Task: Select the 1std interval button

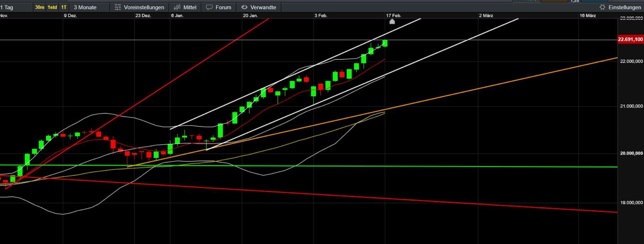Action: 52,7
